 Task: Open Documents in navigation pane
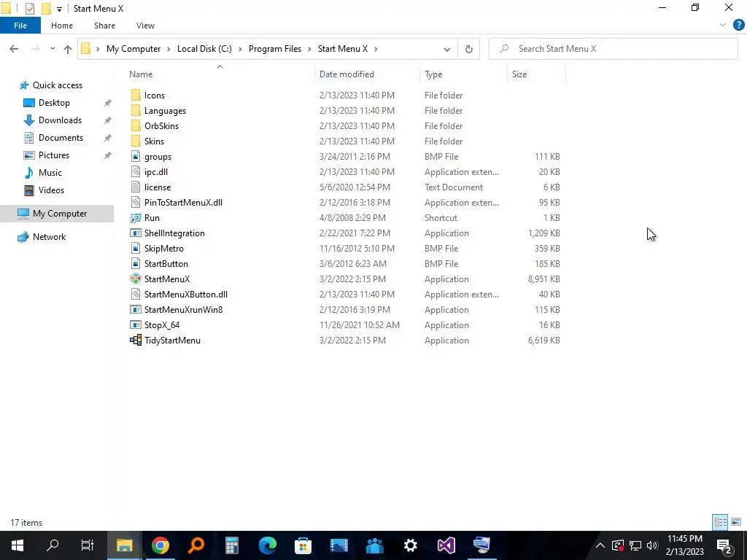coord(61,138)
